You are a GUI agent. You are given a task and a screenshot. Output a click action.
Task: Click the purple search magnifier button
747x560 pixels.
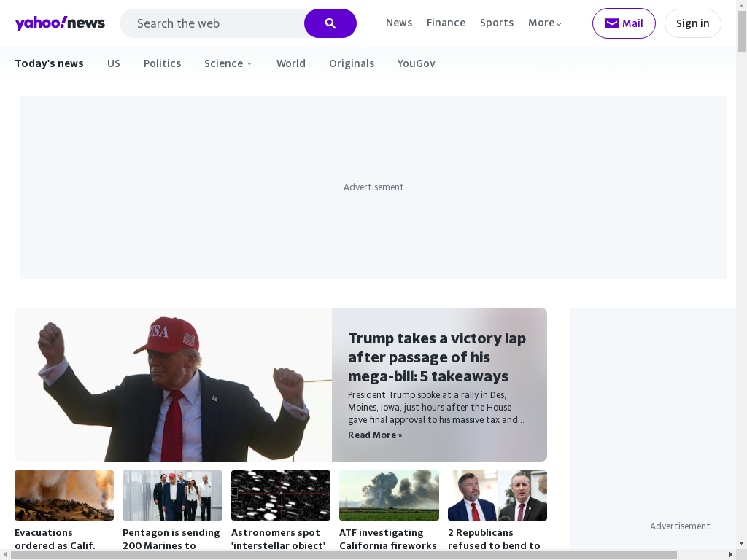click(x=330, y=23)
